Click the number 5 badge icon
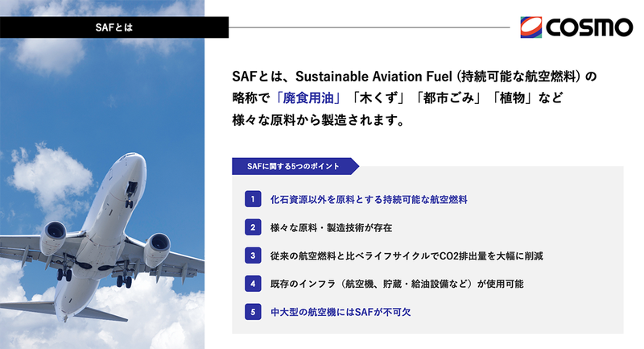This screenshot has height=349, width=644. point(252,311)
